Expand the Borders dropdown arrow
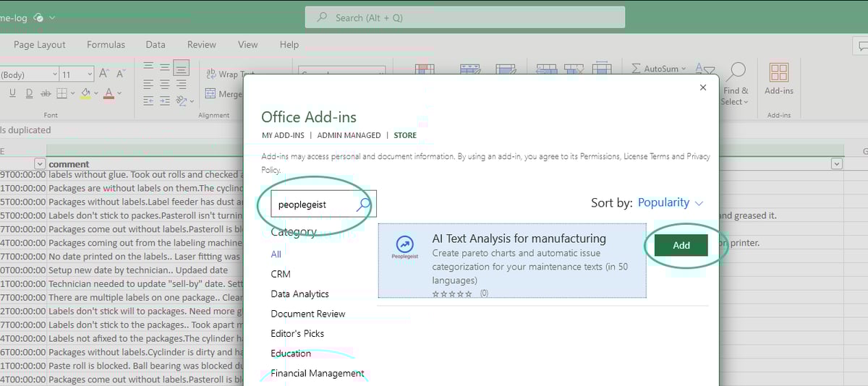The width and height of the screenshot is (868, 386). (72, 93)
